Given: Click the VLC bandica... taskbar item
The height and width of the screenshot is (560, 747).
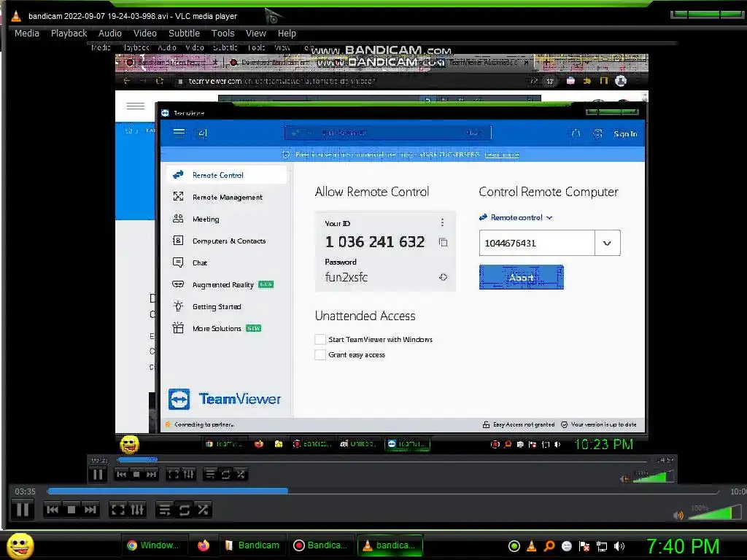Looking at the screenshot, I should pos(390,545).
